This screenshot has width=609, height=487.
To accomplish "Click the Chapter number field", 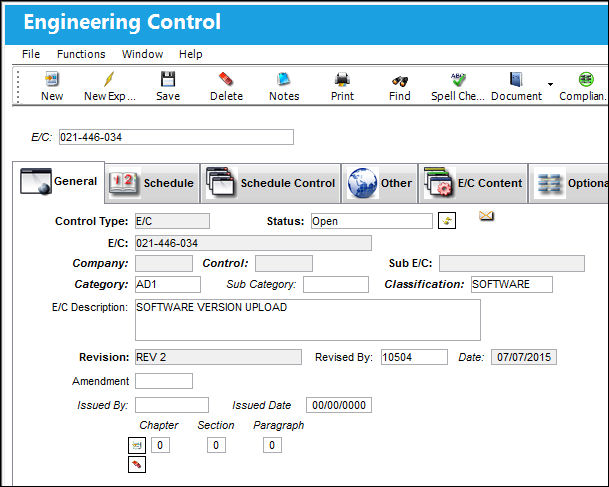I will pyautogui.click(x=160, y=445).
